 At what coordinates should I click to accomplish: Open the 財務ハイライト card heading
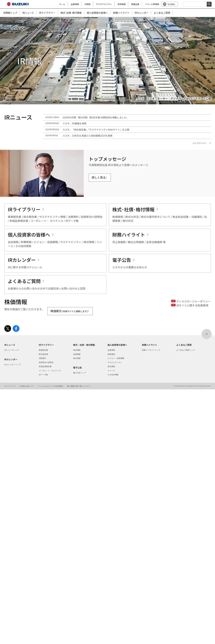[128, 235]
